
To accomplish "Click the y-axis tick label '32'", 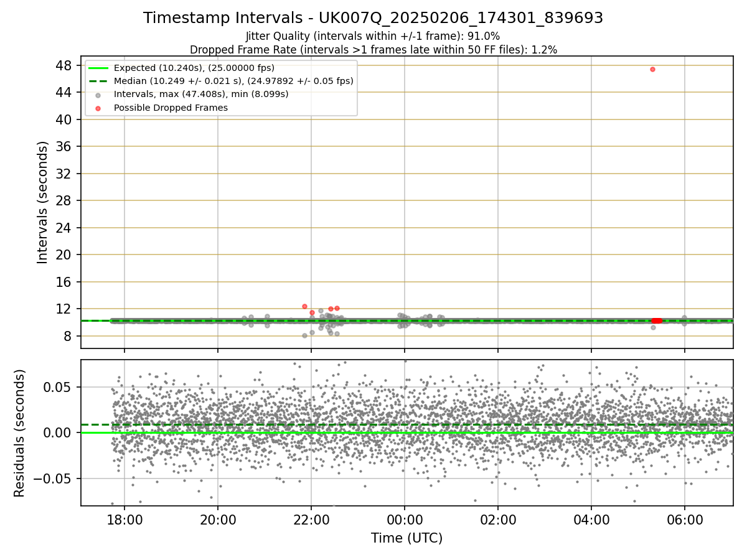I will (x=64, y=174).
